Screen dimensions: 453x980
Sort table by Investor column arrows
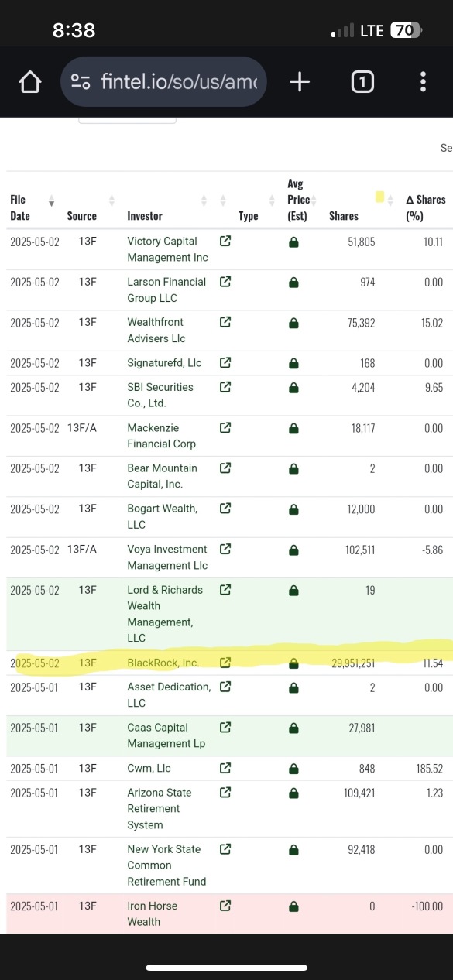click(204, 200)
